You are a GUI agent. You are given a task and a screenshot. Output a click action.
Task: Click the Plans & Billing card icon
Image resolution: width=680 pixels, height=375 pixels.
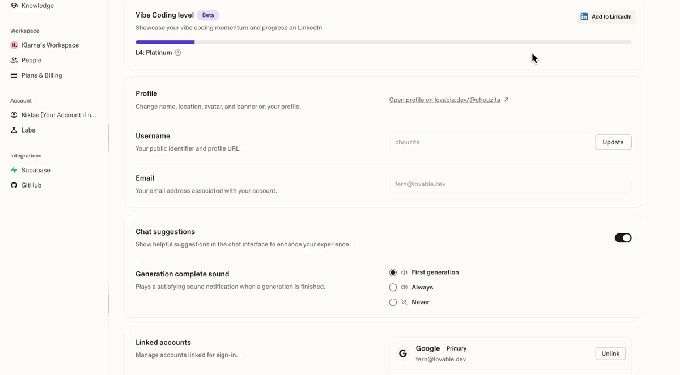14,75
